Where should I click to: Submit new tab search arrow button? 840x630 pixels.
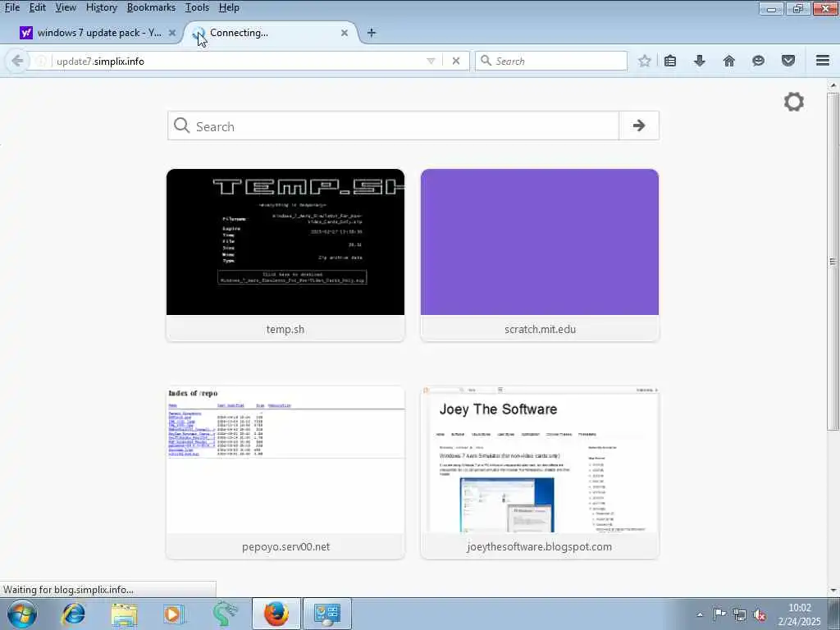click(x=639, y=126)
